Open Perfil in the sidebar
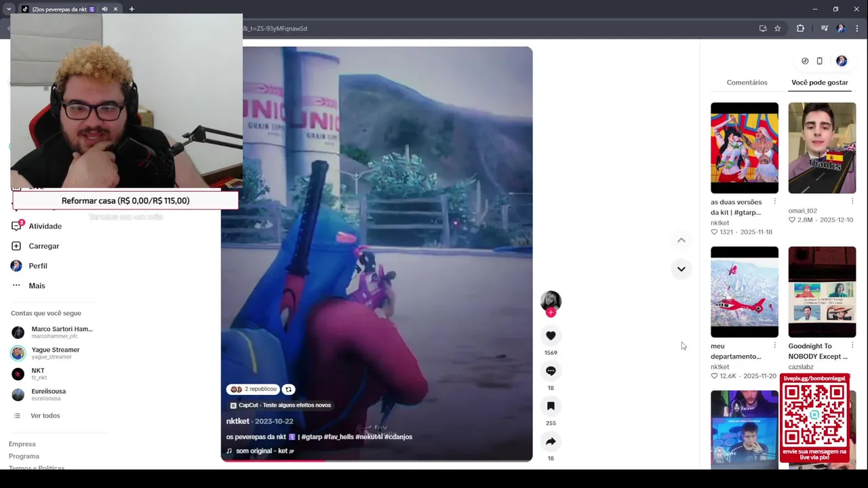The height and width of the screenshot is (488, 868). (37, 266)
